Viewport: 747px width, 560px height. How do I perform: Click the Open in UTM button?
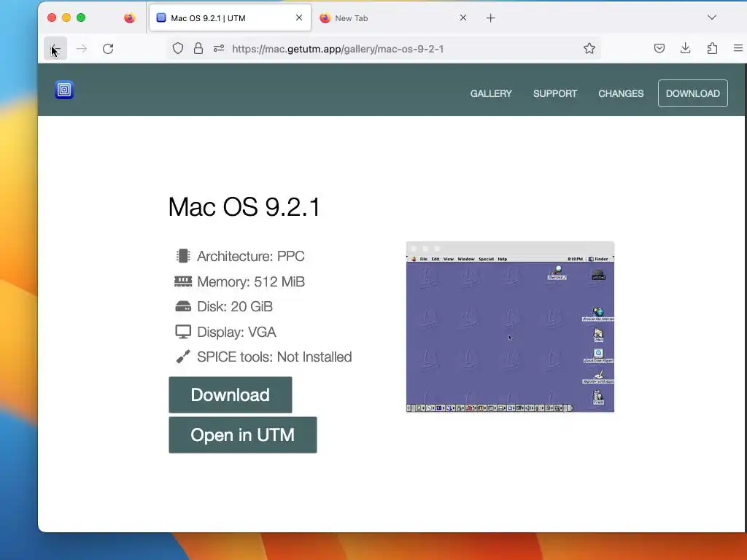(x=242, y=435)
